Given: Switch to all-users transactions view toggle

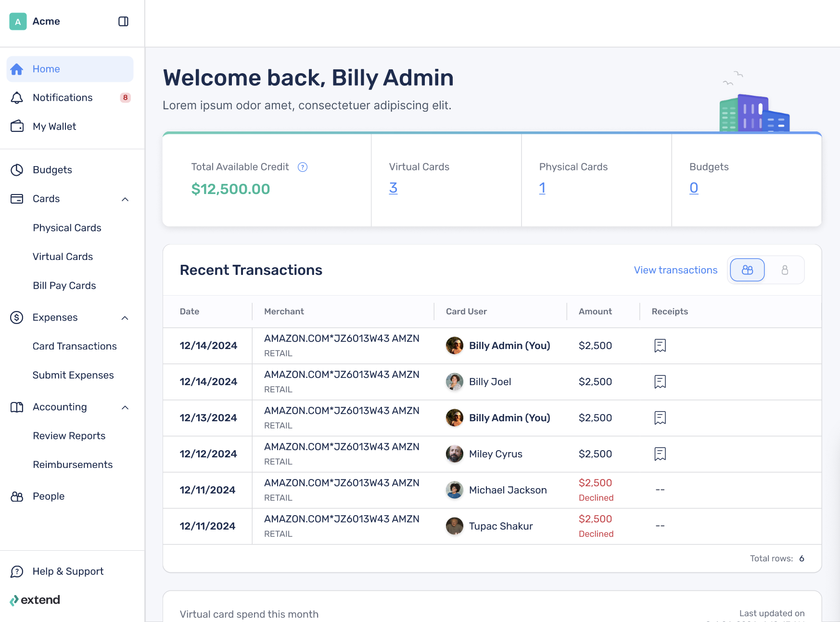Looking at the screenshot, I should pyautogui.click(x=747, y=270).
